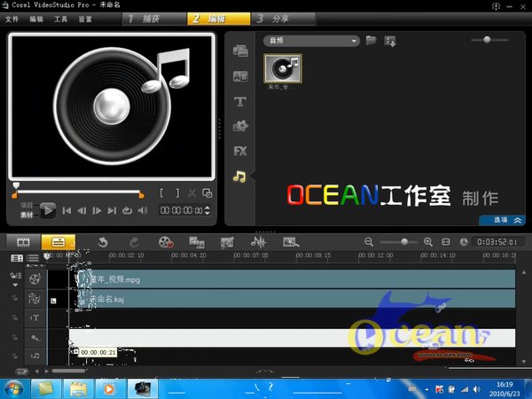The height and width of the screenshot is (399, 532).
Task: Click the scissors split clip icon
Action: (192, 192)
